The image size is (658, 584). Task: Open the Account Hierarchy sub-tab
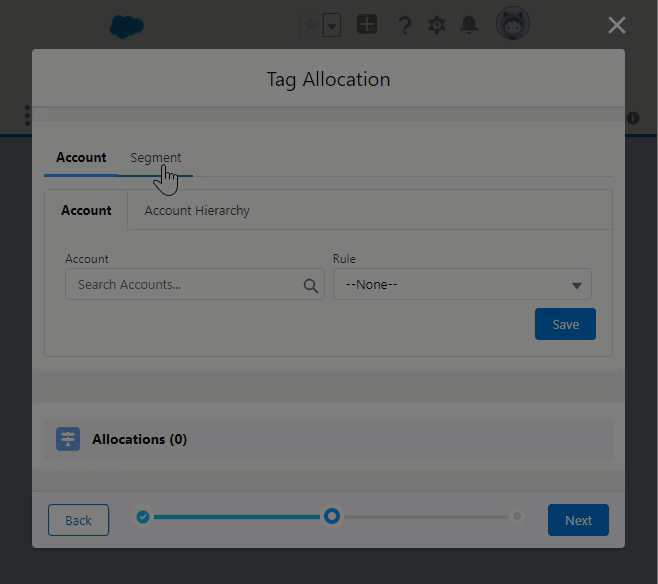tap(197, 211)
